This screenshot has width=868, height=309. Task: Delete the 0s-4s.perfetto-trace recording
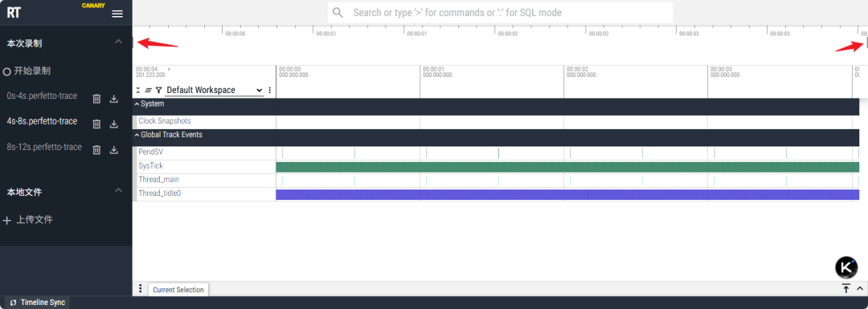[96, 99]
